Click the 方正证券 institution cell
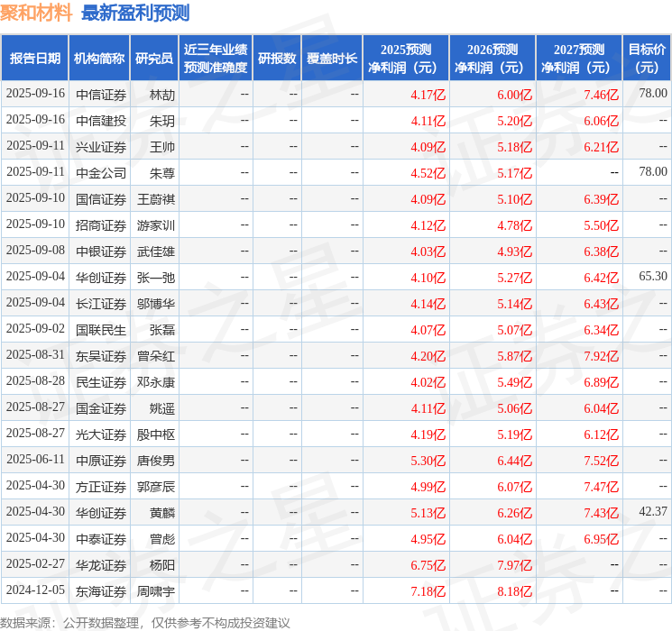The width and height of the screenshot is (672, 631). pyautogui.click(x=101, y=487)
